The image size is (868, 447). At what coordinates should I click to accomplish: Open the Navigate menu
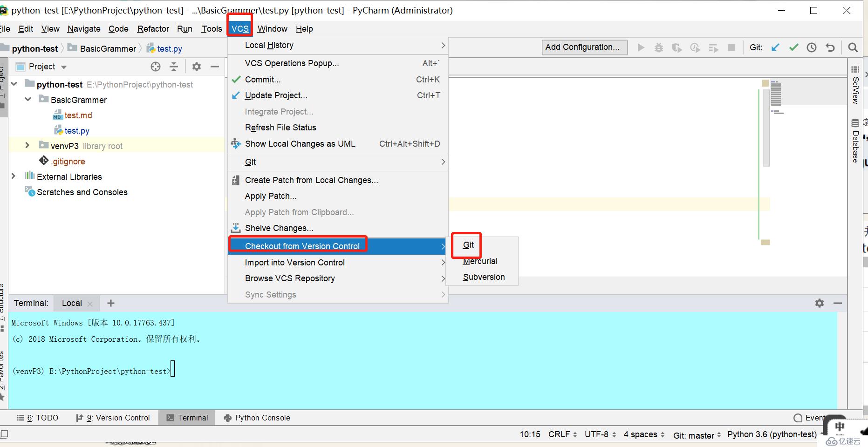click(x=84, y=29)
